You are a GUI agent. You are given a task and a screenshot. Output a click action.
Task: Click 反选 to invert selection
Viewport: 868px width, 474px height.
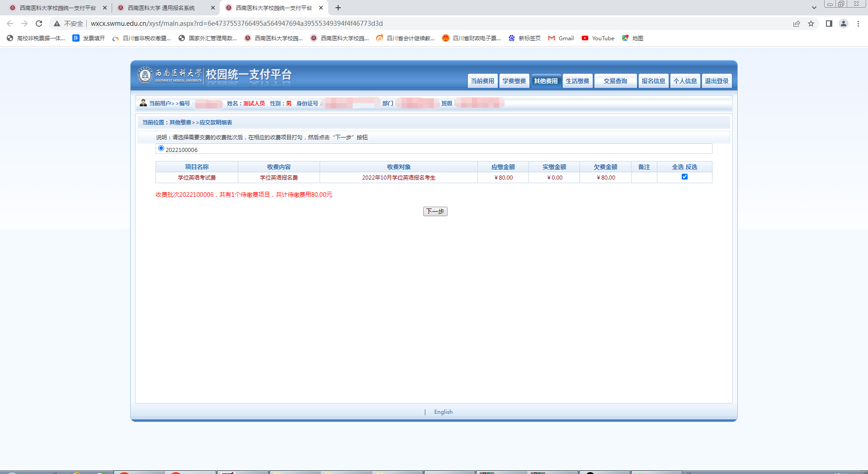pos(691,167)
